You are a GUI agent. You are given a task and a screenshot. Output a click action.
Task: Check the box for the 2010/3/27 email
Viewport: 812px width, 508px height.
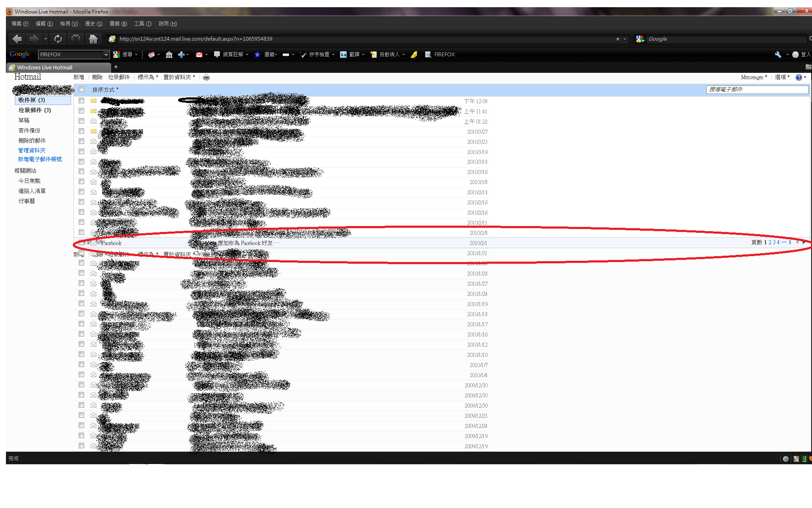(x=82, y=131)
